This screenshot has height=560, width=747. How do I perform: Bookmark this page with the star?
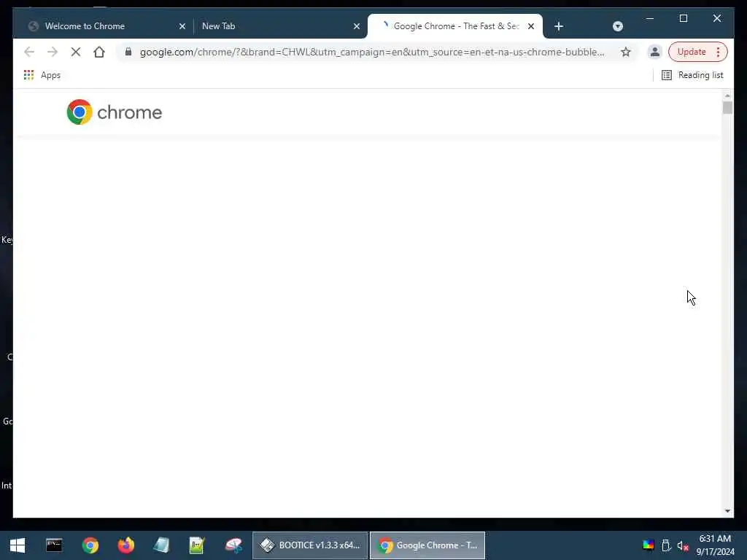click(625, 52)
